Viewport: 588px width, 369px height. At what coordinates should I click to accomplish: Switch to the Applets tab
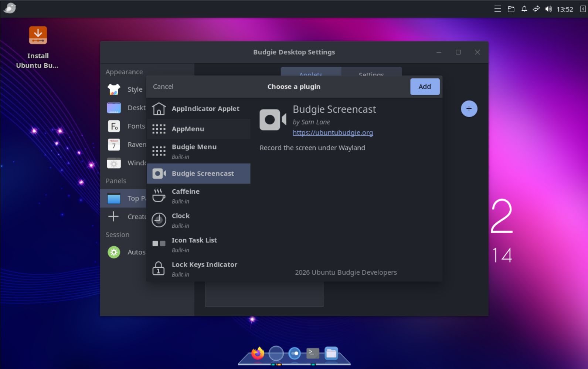pos(311,72)
